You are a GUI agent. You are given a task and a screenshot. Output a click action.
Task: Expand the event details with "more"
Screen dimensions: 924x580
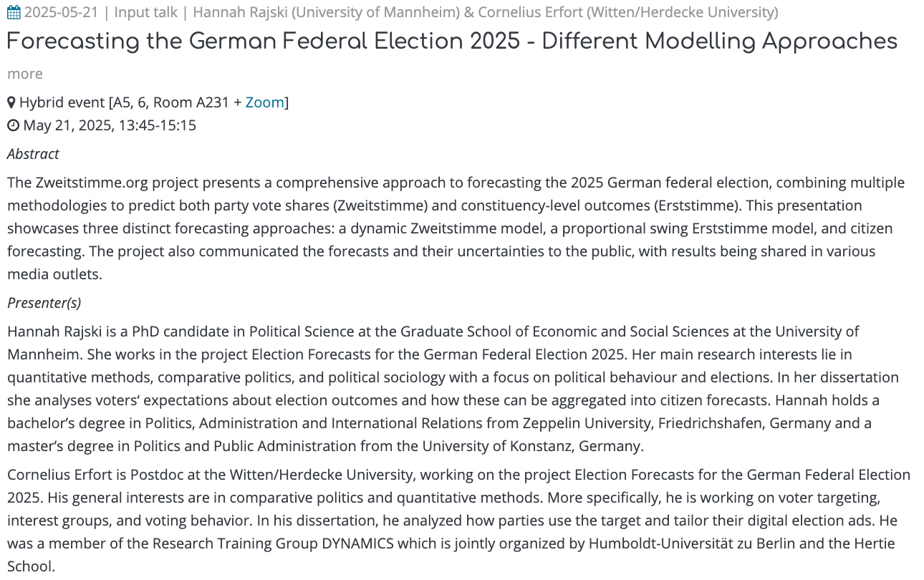pos(25,74)
